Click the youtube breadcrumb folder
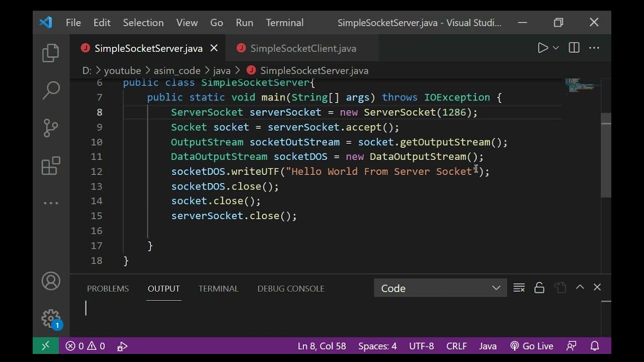The width and height of the screenshot is (644, 362). [122, 70]
